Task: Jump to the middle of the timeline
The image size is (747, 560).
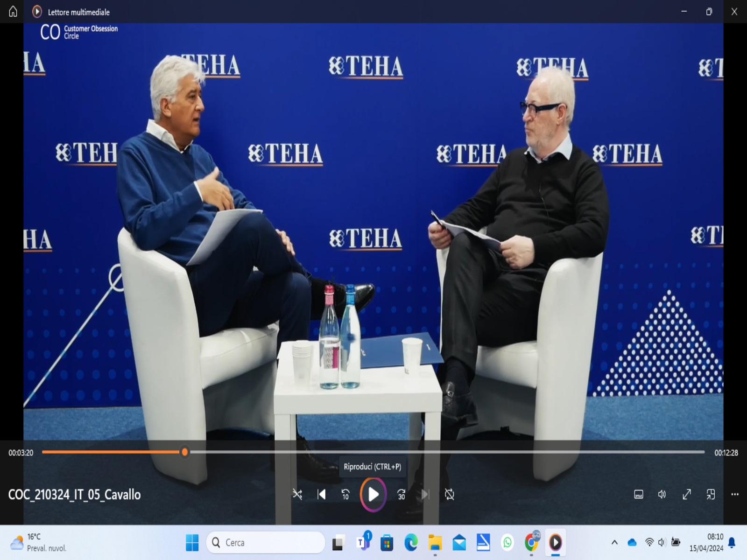Action: click(x=373, y=452)
